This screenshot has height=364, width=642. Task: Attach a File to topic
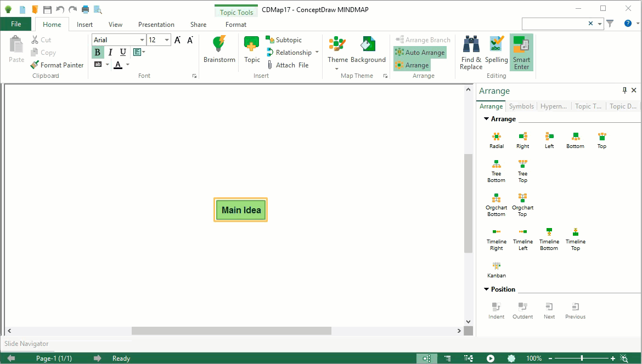point(288,65)
